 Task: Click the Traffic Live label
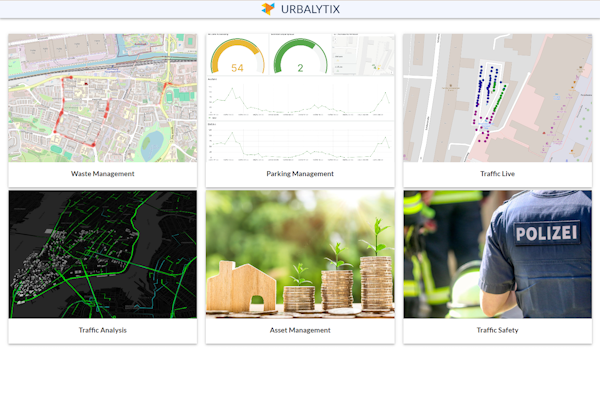pos(497,174)
